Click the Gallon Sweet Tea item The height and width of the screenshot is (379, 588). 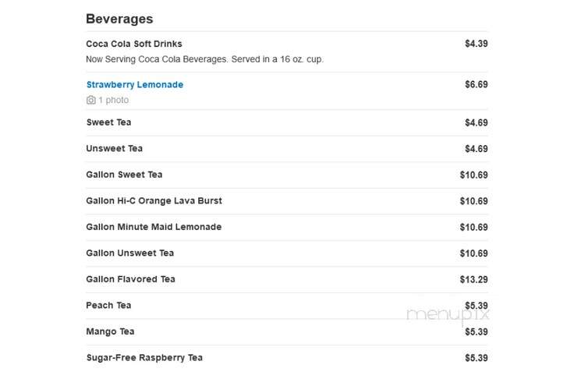tap(124, 175)
